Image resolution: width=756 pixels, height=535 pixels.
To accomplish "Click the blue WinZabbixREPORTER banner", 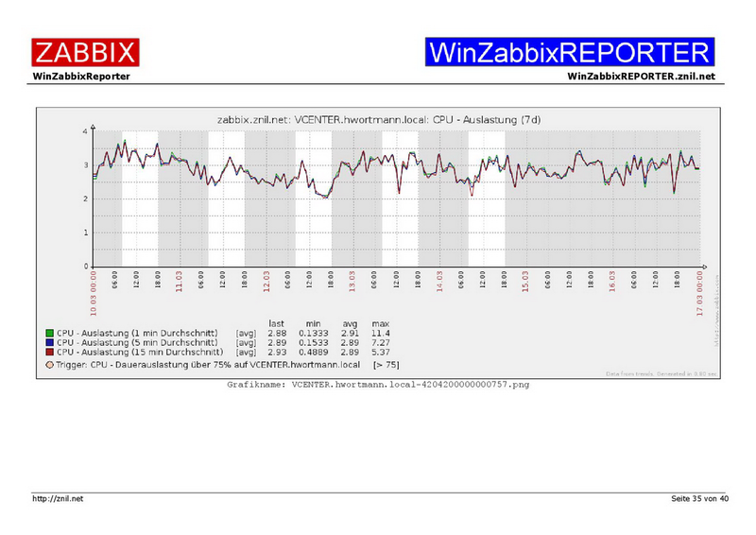I will point(570,52).
